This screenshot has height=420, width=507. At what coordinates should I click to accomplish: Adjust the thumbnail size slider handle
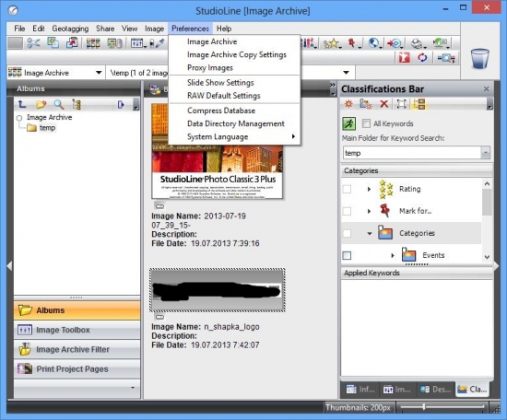point(424,407)
